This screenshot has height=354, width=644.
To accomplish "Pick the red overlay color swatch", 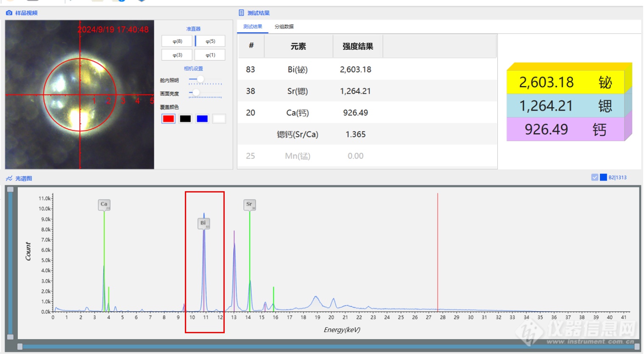I will coord(168,118).
